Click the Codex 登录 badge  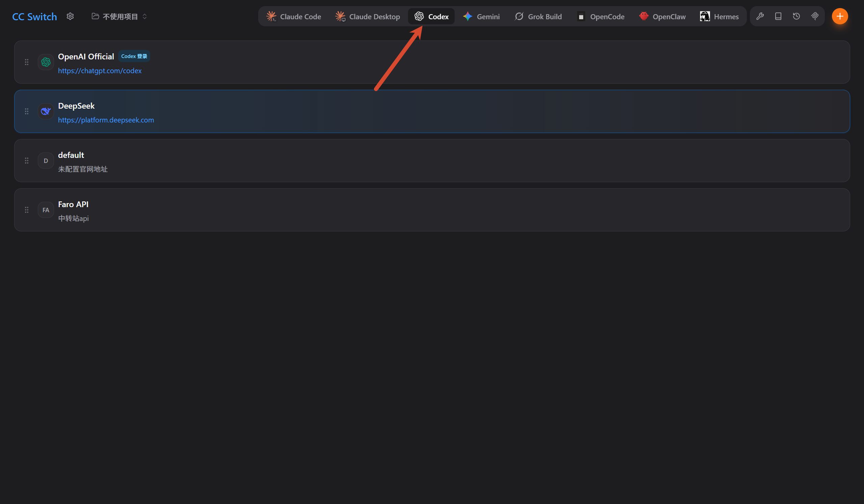pos(134,56)
